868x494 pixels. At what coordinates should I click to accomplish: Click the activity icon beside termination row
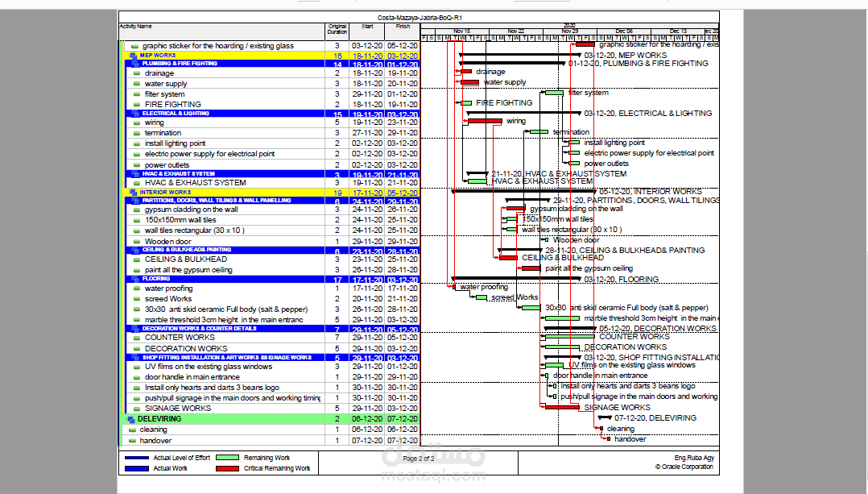(x=137, y=133)
